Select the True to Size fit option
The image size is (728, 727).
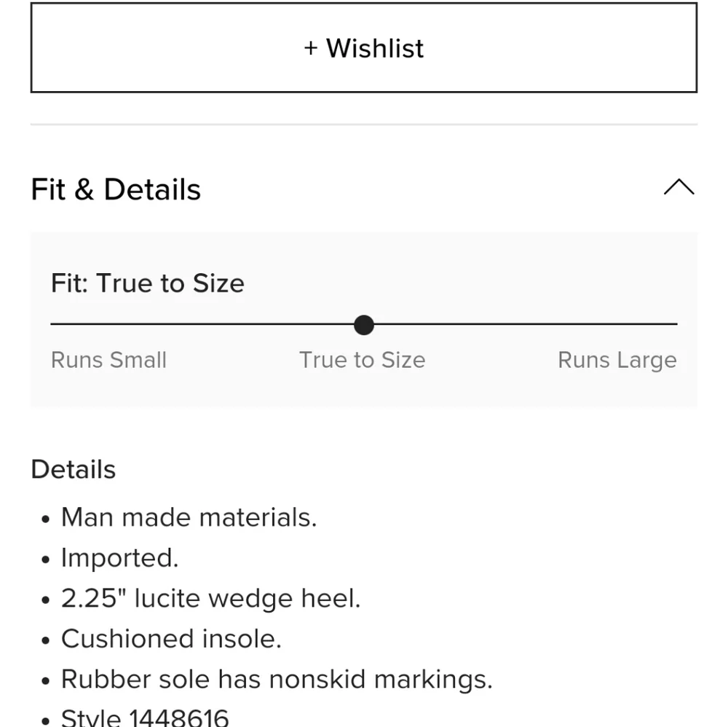[362, 359]
